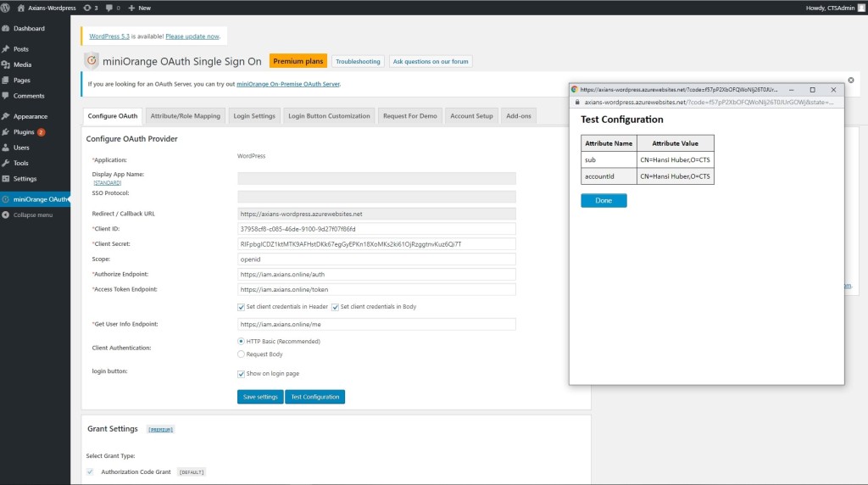Image resolution: width=868 pixels, height=485 pixels.
Task: Open the Media library sidebar item
Action: click(x=22, y=64)
